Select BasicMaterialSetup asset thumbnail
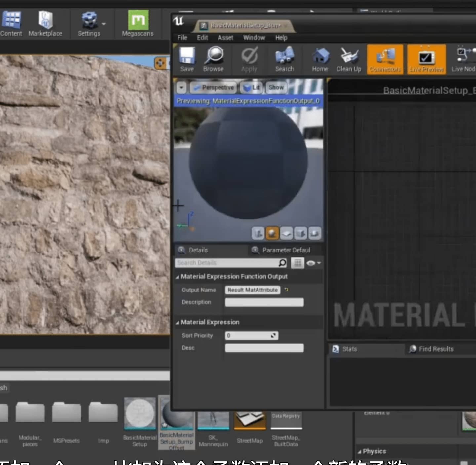476x465 pixels. [140, 413]
